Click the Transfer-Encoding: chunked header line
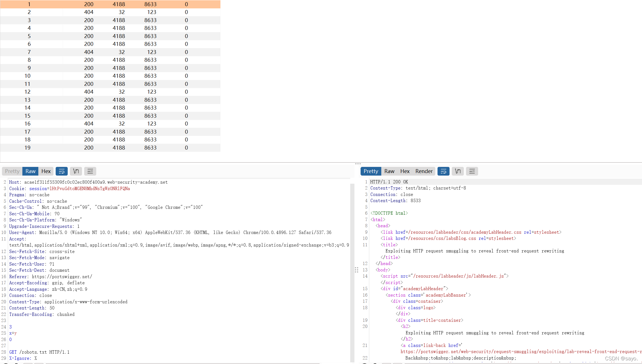 coord(42,314)
